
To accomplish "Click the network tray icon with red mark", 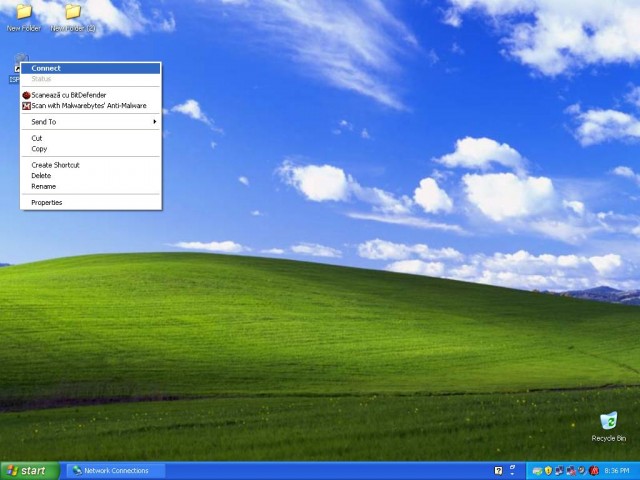I will pos(571,471).
